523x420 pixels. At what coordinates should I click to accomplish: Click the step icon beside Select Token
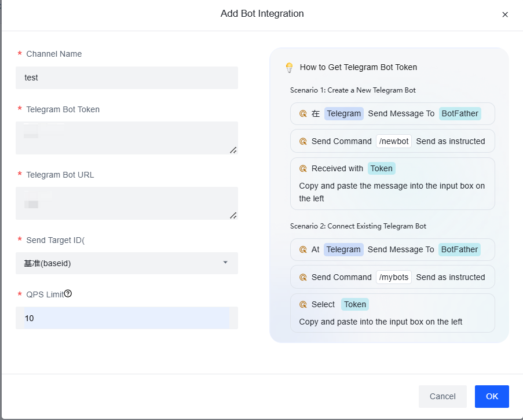(x=302, y=304)
